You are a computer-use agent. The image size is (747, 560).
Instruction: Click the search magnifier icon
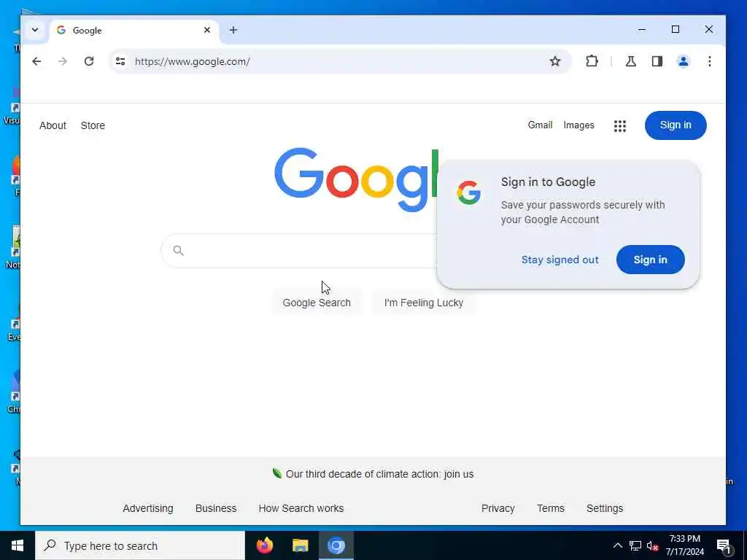point(178,251)
